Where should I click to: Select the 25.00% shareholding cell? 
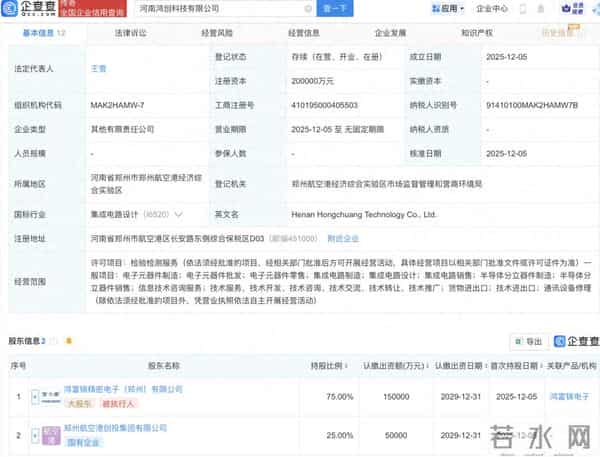(x=339, y=436)
